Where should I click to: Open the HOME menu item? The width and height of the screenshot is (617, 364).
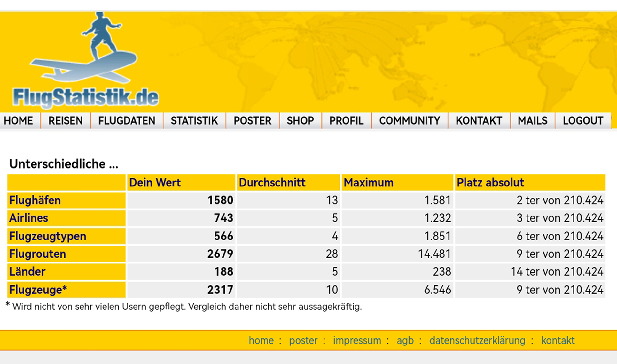click(x=18, y=121)
